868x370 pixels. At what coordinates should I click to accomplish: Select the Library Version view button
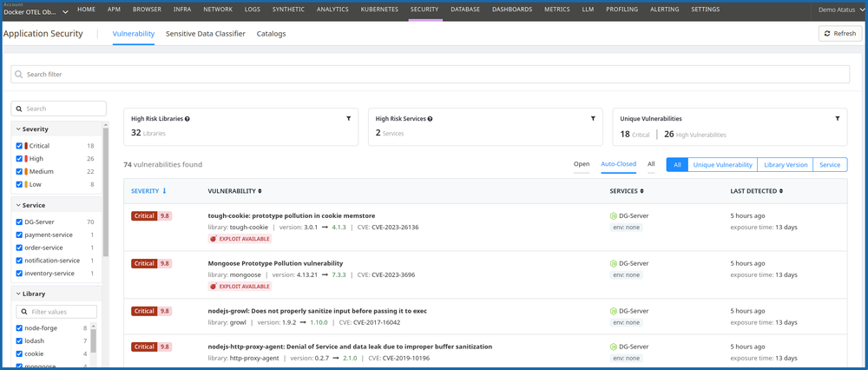point(785,164)
